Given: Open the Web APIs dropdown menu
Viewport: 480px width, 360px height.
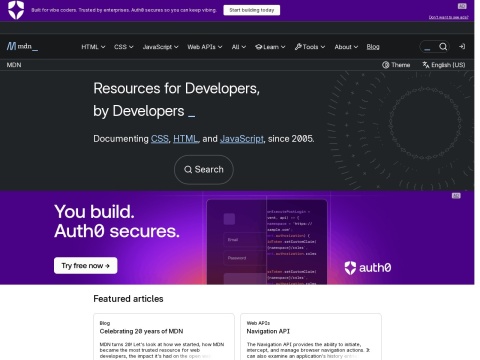Looking at the screenshot, I should pyautogui.click(x=205, y=47).
